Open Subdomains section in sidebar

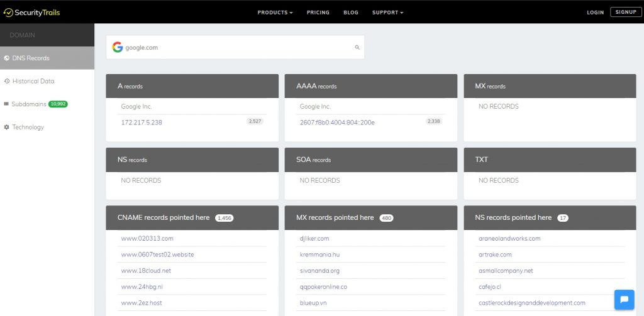coord(47,104)
